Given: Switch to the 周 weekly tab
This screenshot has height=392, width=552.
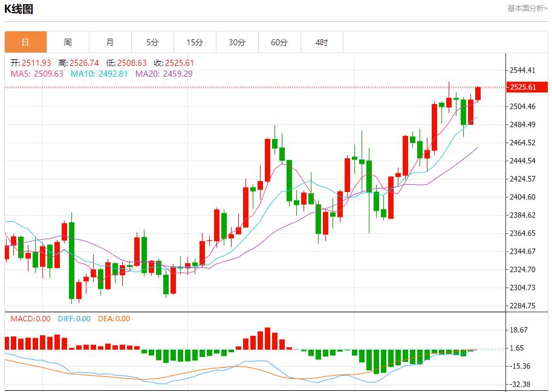Looking at the screenshot, I should coord(68,42).
